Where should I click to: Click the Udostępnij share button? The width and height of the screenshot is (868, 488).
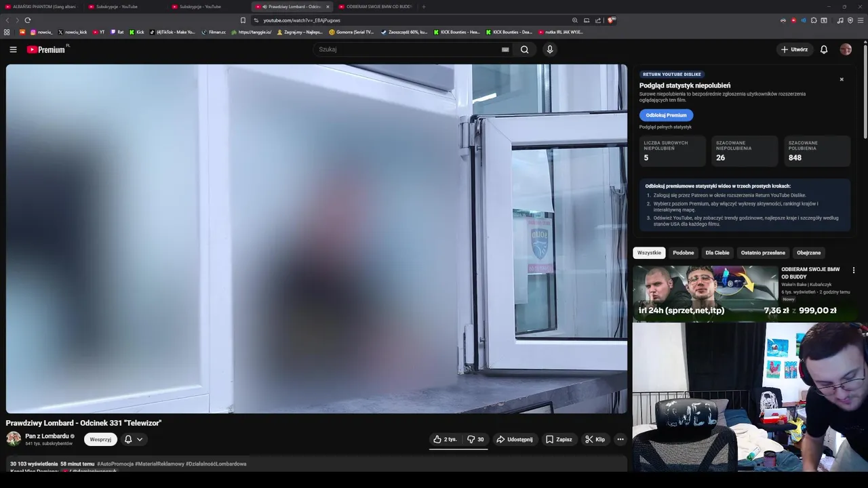pos(515,439)
